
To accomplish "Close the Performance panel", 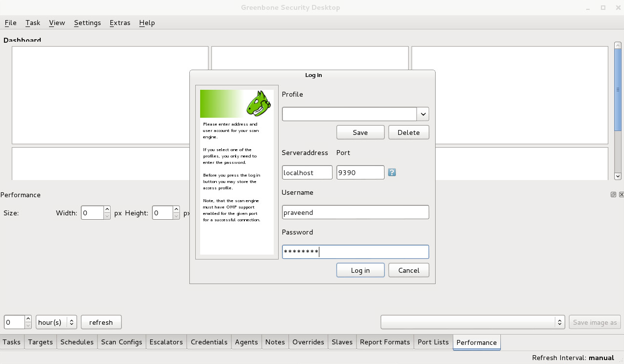I will (621, 194).
